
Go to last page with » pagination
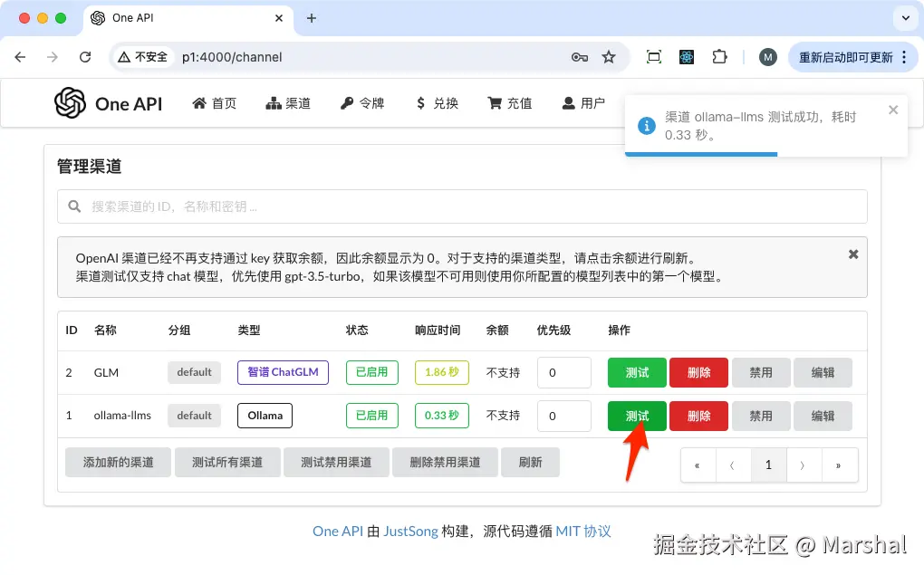tap(839, 465)
